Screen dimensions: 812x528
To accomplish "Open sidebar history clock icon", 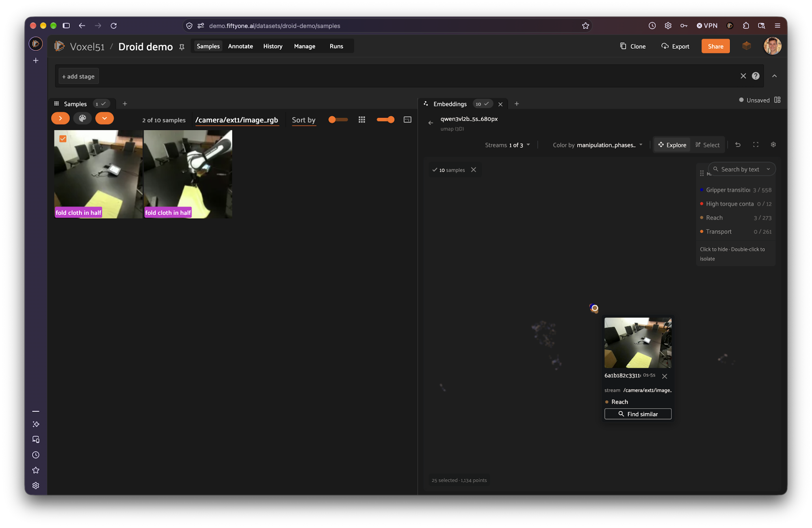I will [36, 455].
